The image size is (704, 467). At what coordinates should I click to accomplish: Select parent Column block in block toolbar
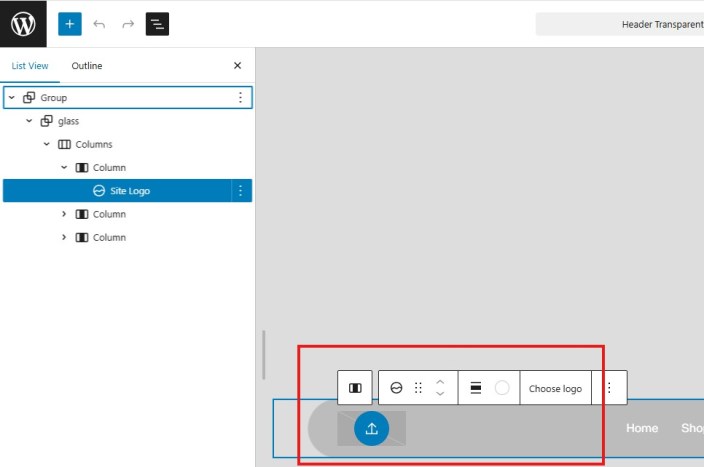355,388
